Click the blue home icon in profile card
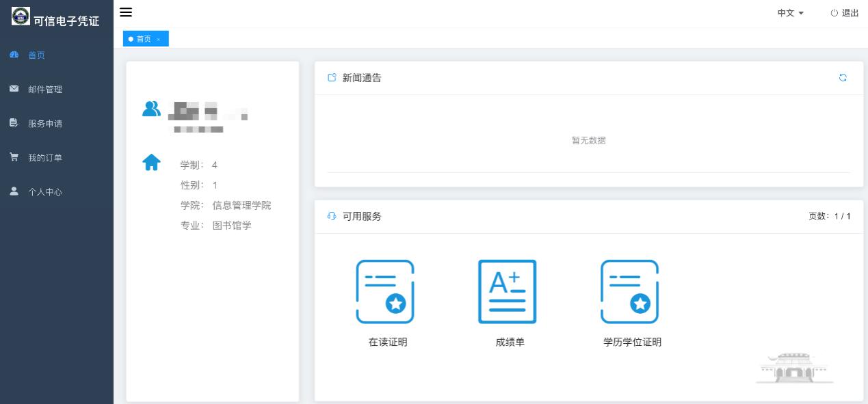The width and height of the screenshot is (868, 404). coord(151,163)
